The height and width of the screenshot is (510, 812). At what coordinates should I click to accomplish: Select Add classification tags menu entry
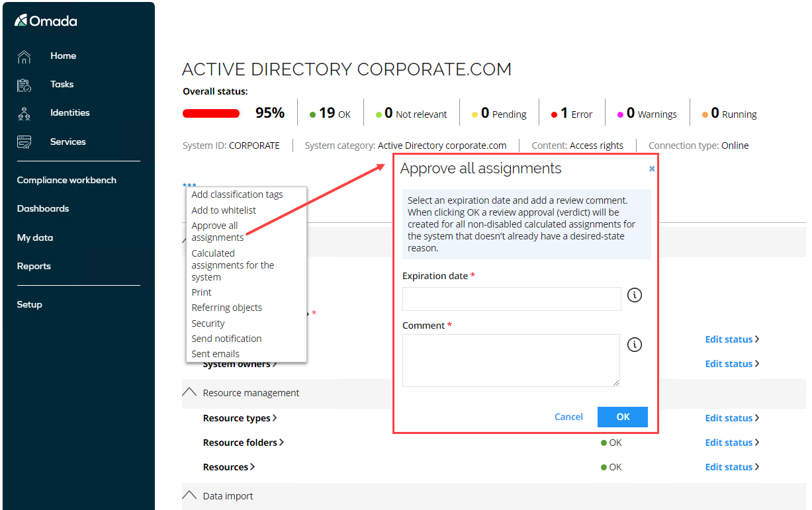pyautogui.click(x=237, y=194)
